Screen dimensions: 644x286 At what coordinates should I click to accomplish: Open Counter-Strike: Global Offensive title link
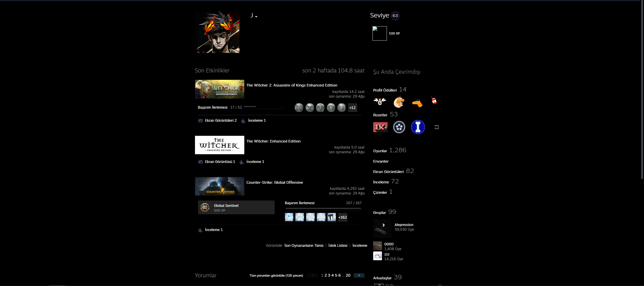click(275, 182)
